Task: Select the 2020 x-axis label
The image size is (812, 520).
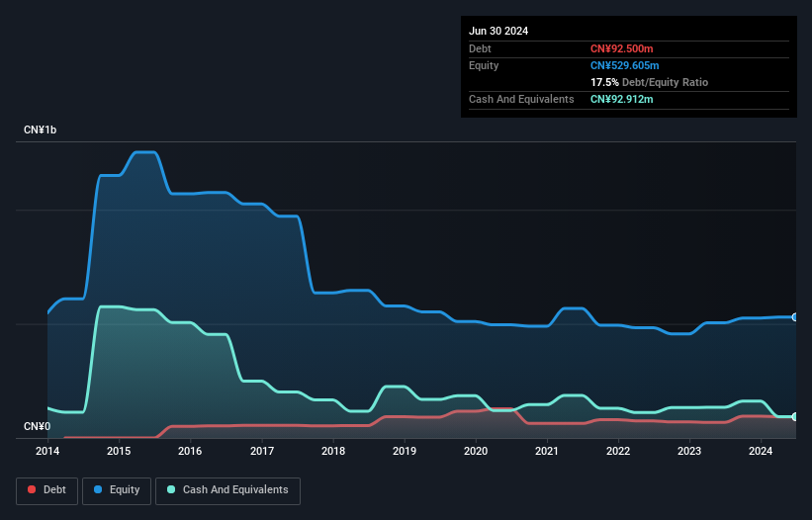Action: 476,451
